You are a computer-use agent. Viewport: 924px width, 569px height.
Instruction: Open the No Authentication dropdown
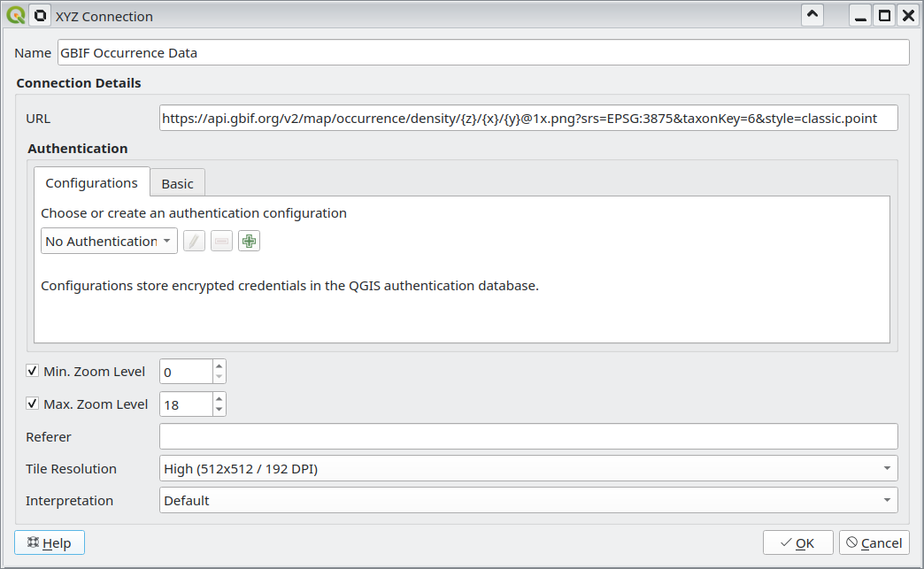tap(109, 242)
